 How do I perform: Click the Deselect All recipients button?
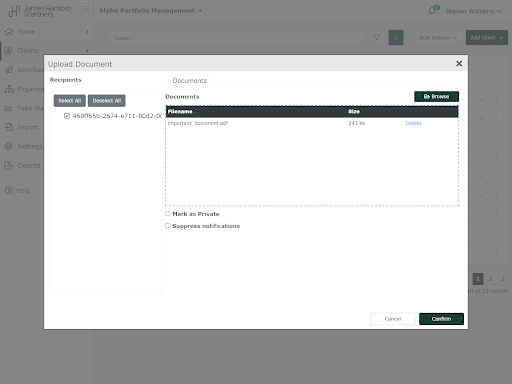(x=107, y=101)
